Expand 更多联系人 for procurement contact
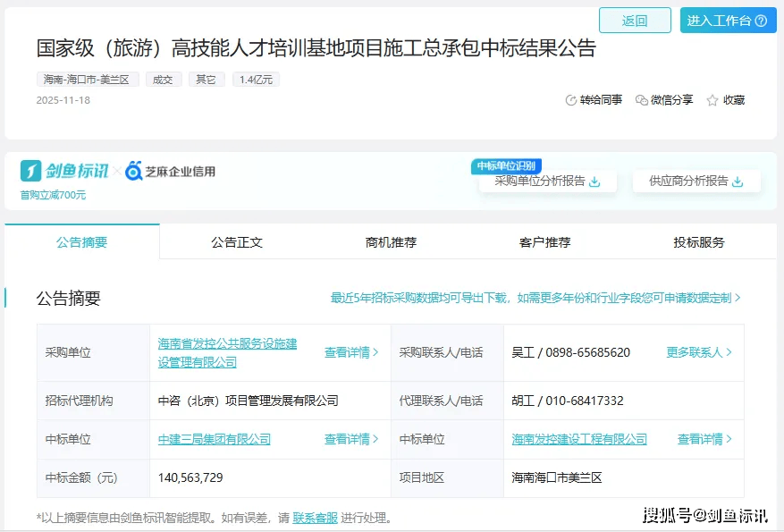The width and height of the screenshot is (784, 532). tap(699, 352)
